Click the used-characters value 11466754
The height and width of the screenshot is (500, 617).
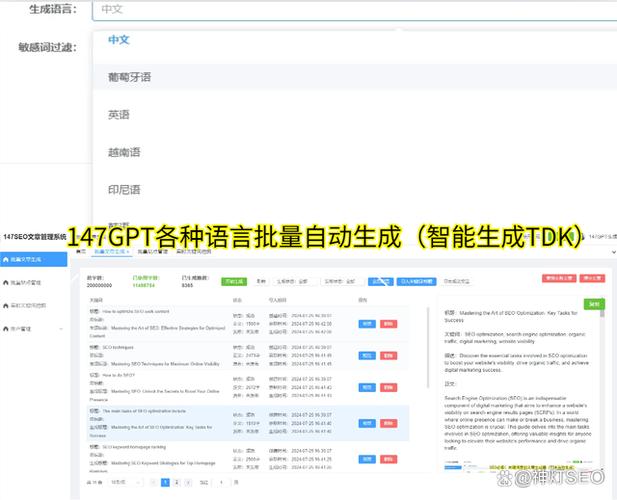[144, 286]
